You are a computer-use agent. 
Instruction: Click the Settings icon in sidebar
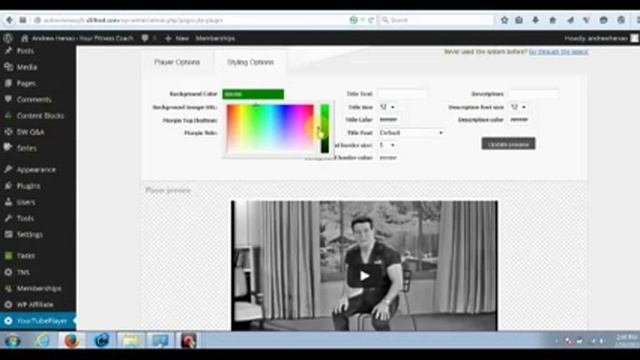pos(8,234)
